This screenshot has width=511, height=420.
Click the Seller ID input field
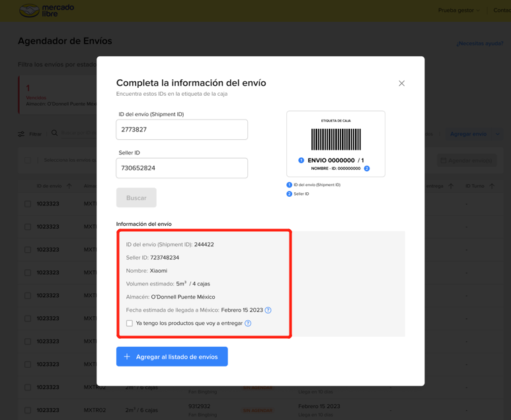click(182, 168)
